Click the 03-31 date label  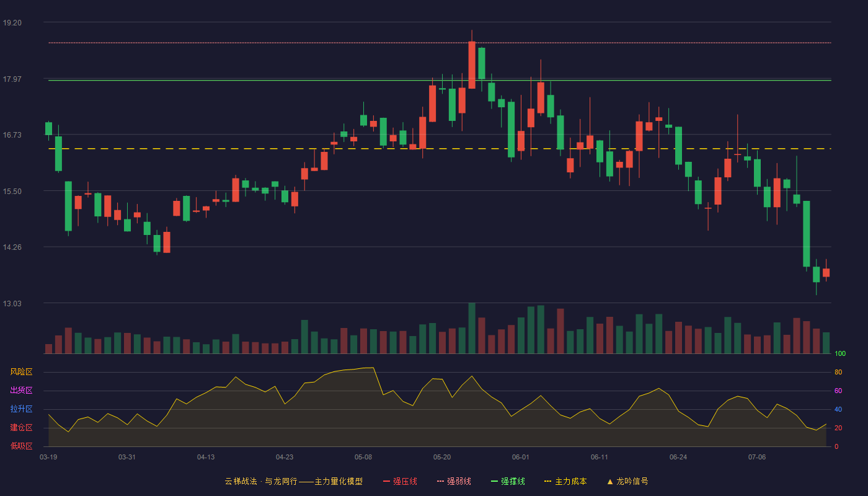coord(127,457)
